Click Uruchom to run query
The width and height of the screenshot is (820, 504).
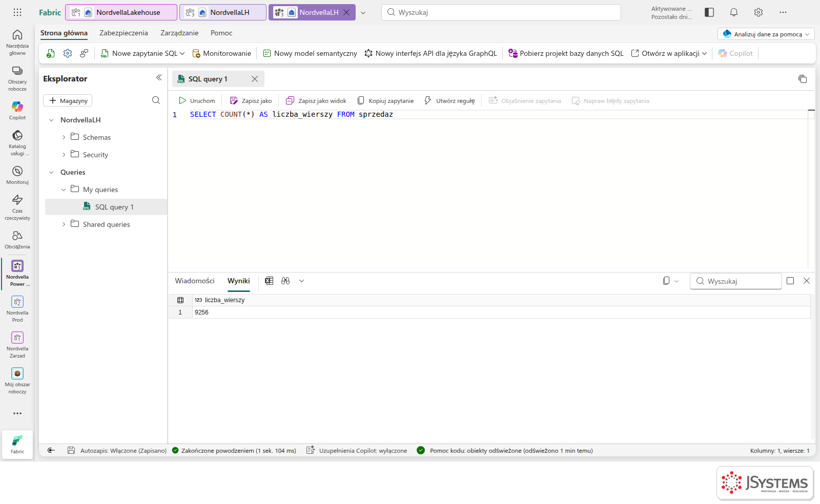coord(197,101)
